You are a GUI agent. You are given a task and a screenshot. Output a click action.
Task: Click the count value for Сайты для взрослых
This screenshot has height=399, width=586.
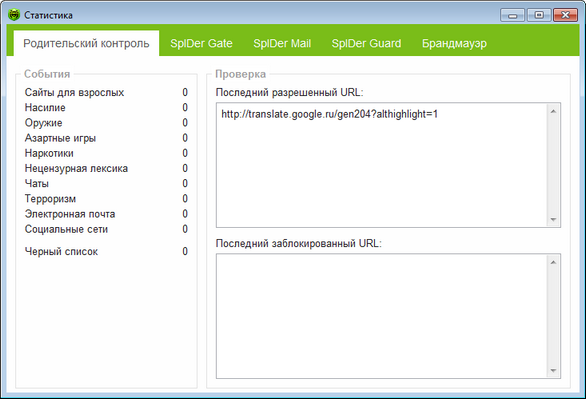[185, 92]
